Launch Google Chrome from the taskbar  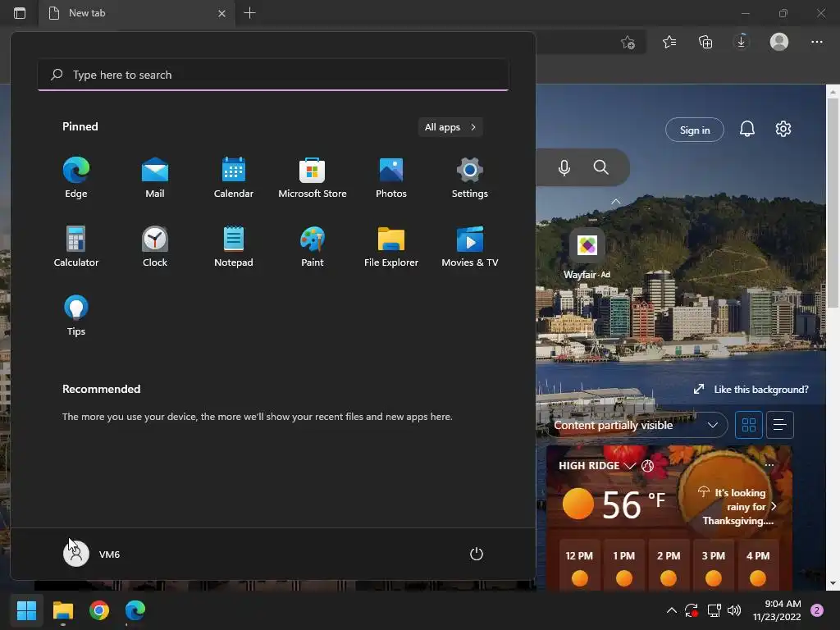pos(99,610)
